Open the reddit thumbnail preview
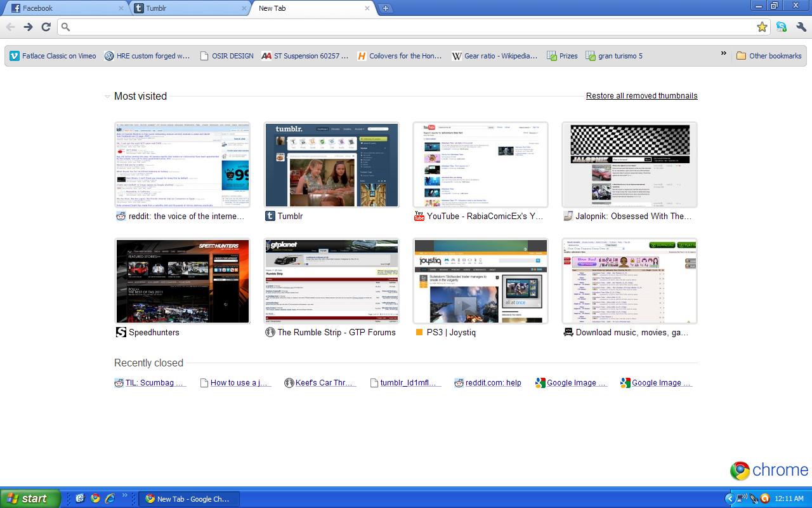This screenshot has height=508, width=812. 182,165
